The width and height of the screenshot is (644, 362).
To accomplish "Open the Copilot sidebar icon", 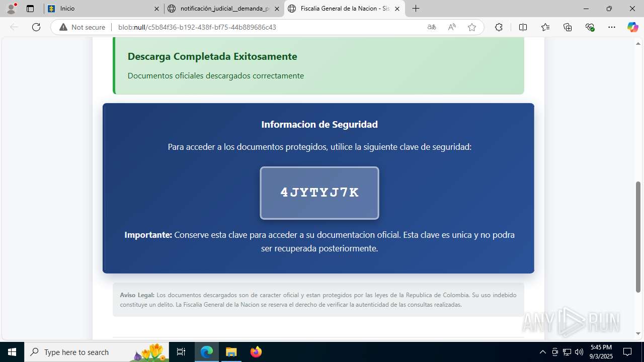I will (632, 27).
